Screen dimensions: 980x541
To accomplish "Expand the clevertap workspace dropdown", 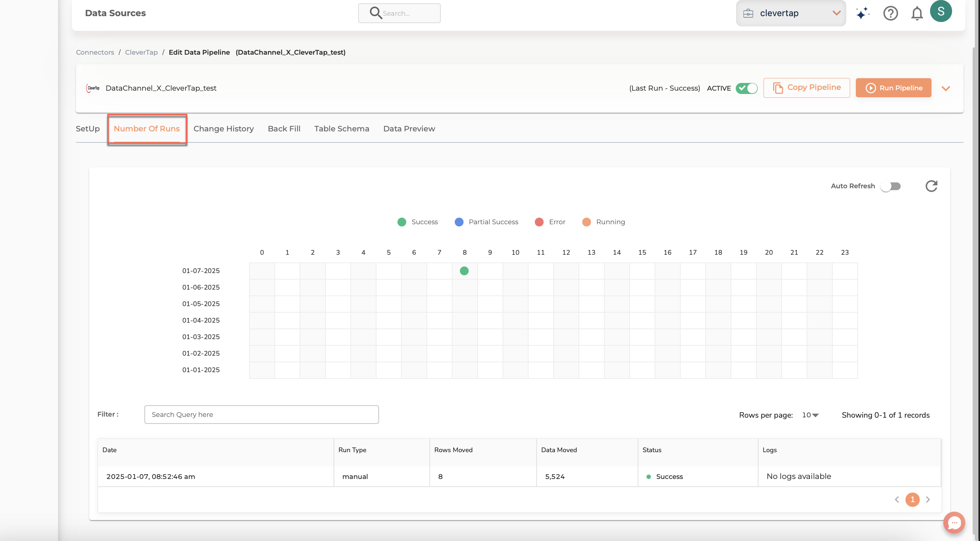I will [x=836, y=13].
